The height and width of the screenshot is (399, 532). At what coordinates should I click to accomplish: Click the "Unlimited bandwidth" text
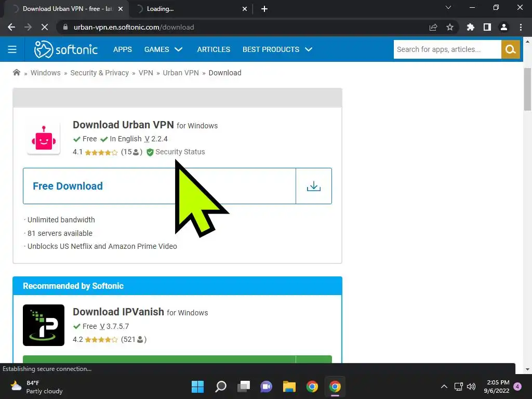[61, 220]
